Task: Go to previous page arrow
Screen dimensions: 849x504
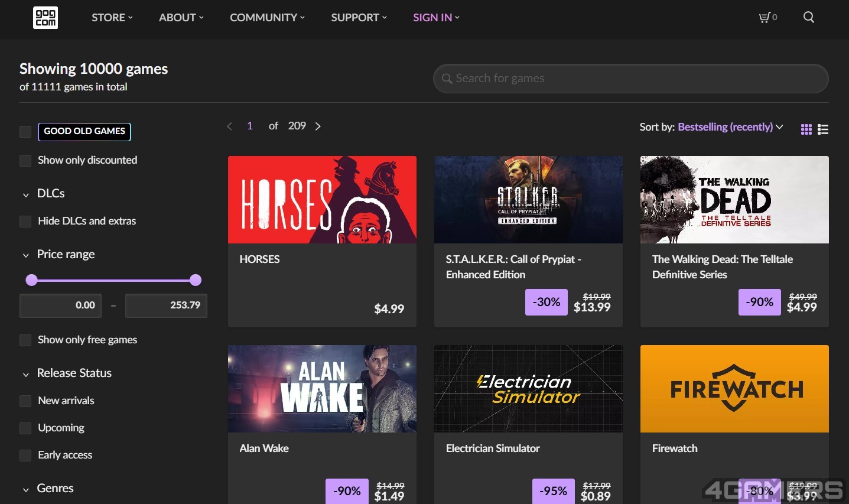Action: 230,126
